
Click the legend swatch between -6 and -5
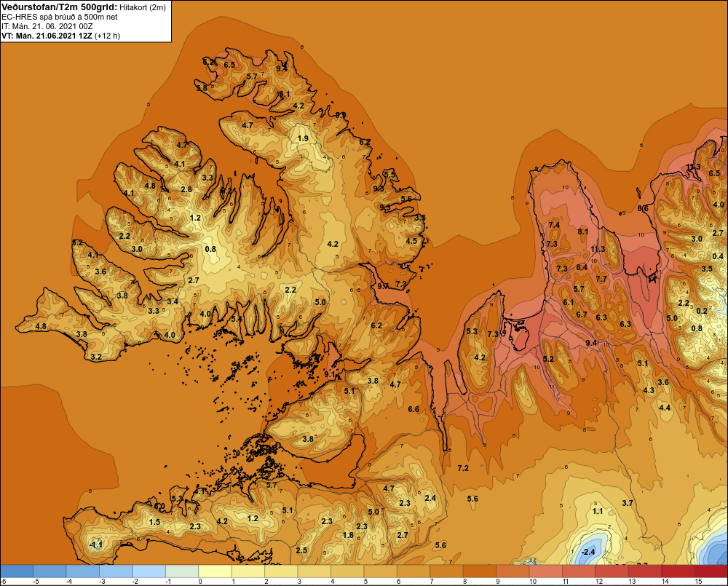[x=17, y=571]
